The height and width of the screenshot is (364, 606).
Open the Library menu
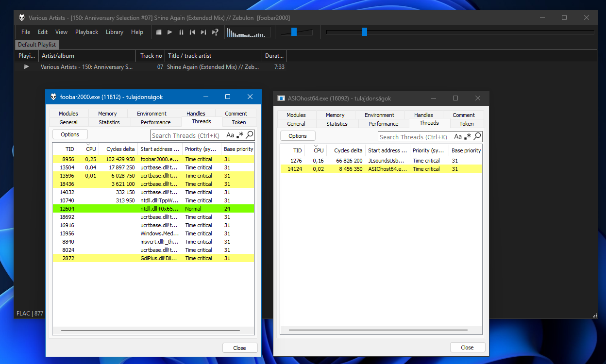pos(114,32)
